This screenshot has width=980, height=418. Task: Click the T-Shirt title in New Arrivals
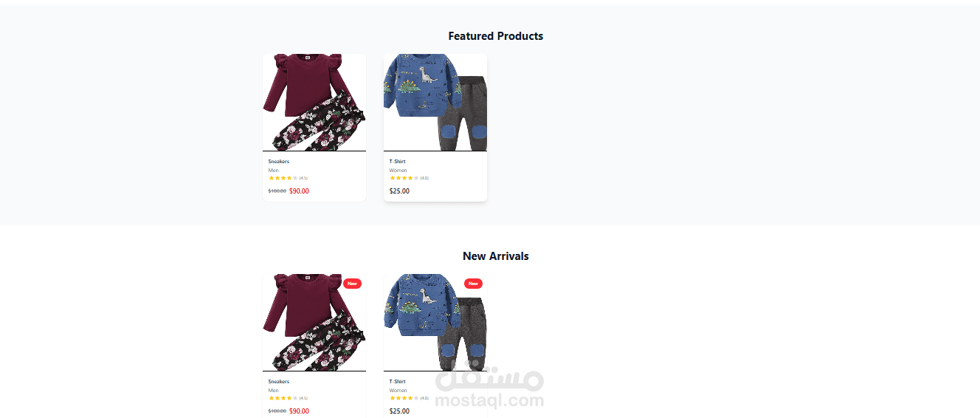[398, 382]
